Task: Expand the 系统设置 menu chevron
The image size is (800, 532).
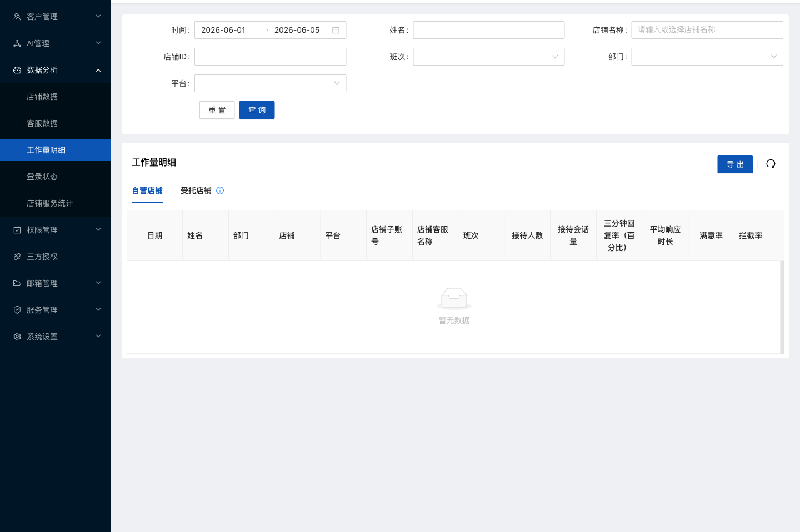Action: point(98,337)
